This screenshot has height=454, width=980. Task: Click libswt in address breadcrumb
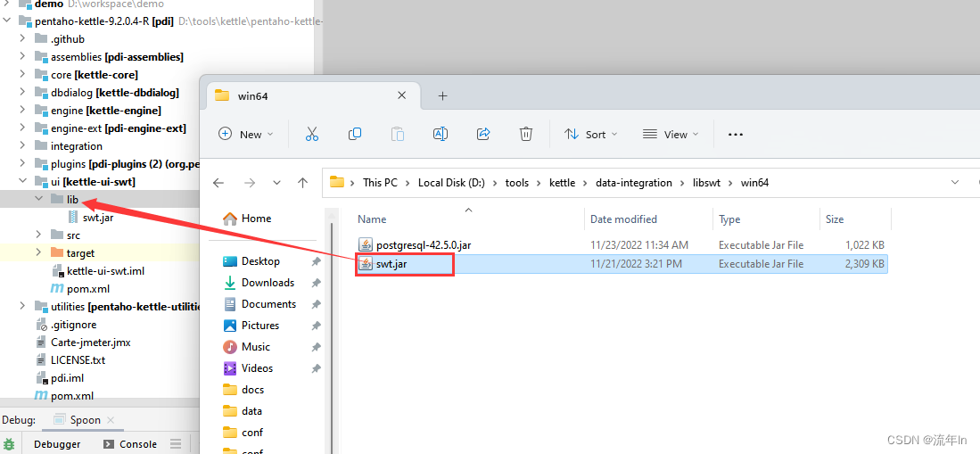pyautogui.click(x=707, y=183)
